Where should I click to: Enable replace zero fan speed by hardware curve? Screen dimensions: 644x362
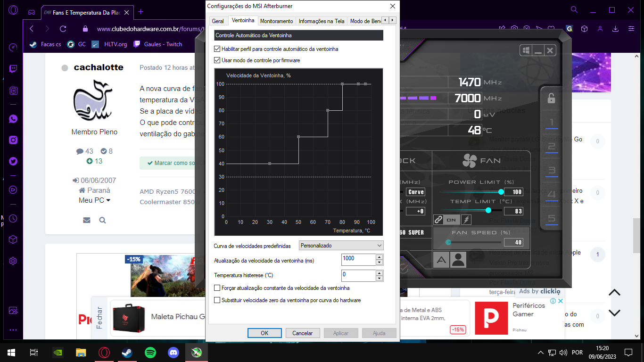[x=217, y=300]
